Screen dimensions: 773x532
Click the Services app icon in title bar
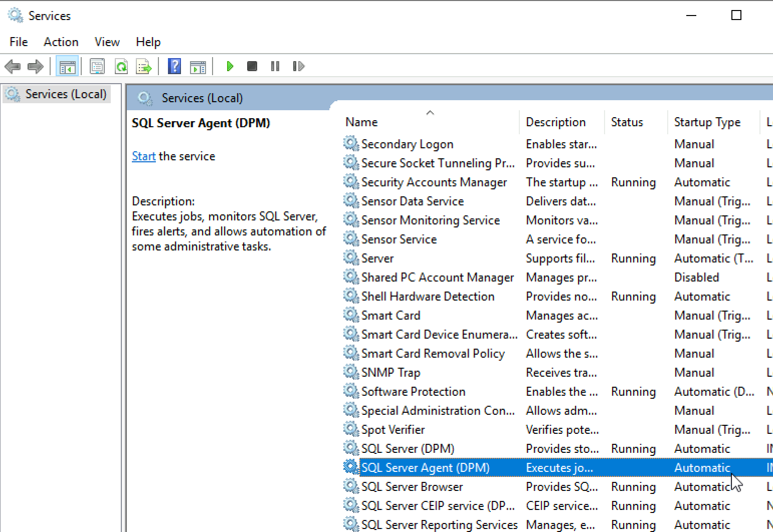click(x=16, y=16)
